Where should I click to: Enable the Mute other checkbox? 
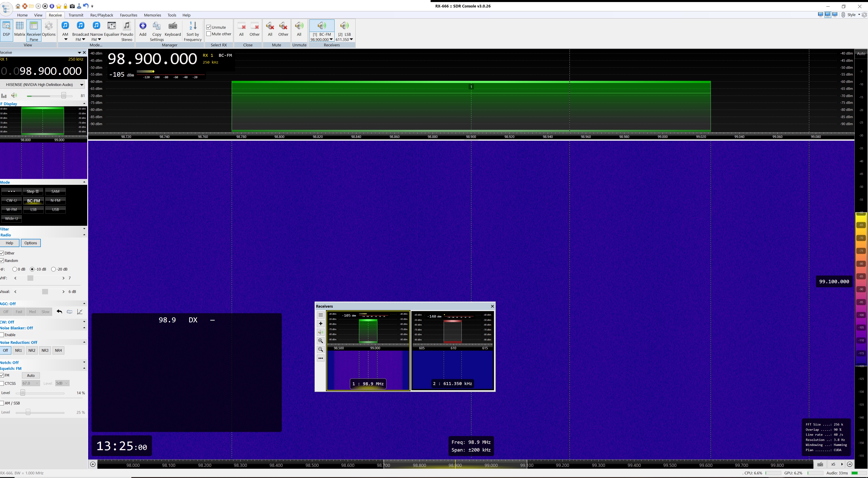(209, 34)
